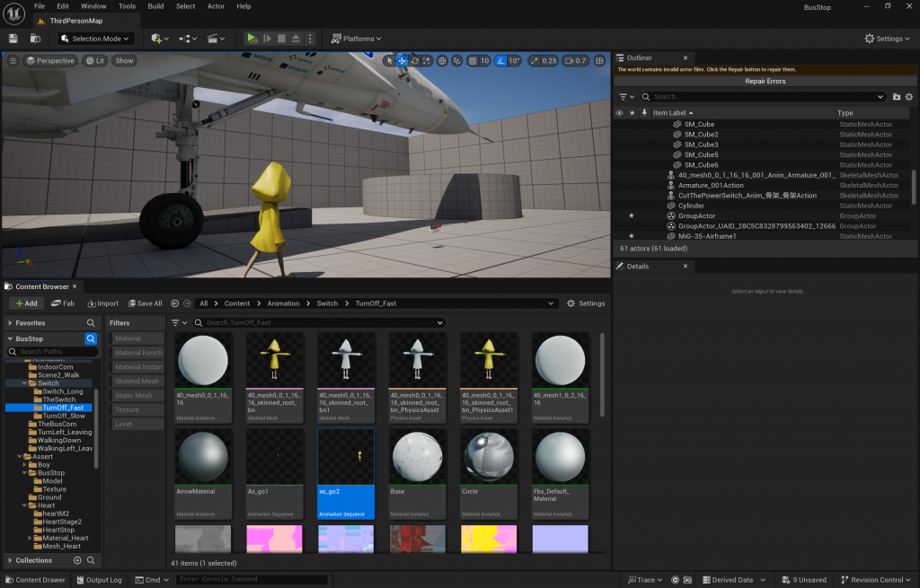Open Content Browser Settings gear
Image resolution: width=920 pixels, height=588 pixels.
(586, 303)
